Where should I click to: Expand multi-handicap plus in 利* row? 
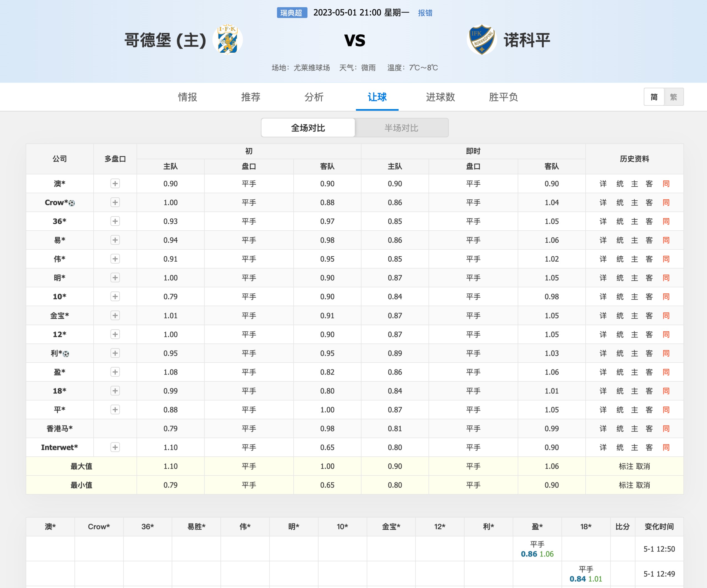point(115,353)
